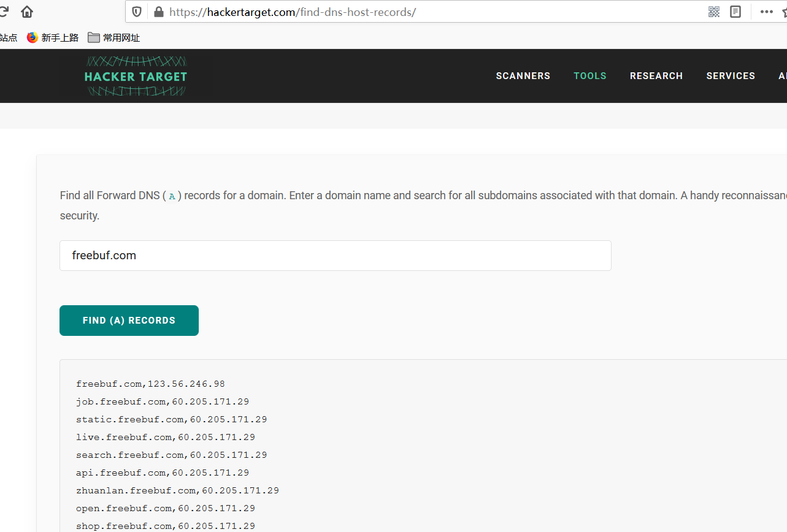This screenshot has width=787, height=532.
Task: Select result api.freebuf.com row
Action: tap(163, 473)
